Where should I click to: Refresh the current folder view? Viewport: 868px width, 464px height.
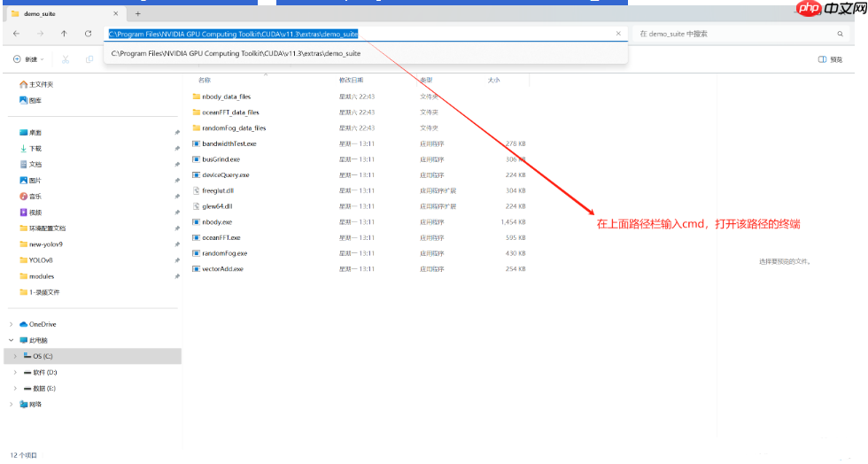(88, 34)
